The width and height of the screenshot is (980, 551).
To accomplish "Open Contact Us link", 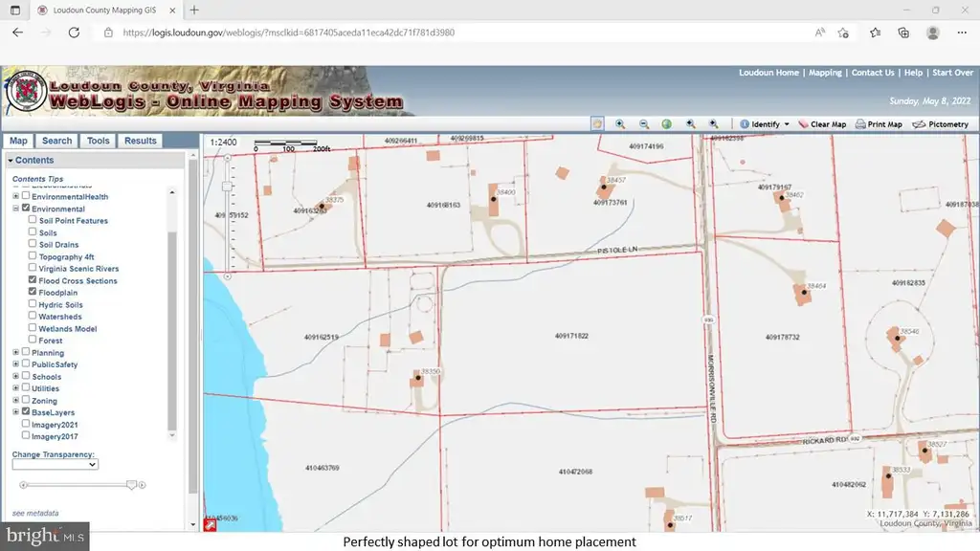I will (873, 73).
